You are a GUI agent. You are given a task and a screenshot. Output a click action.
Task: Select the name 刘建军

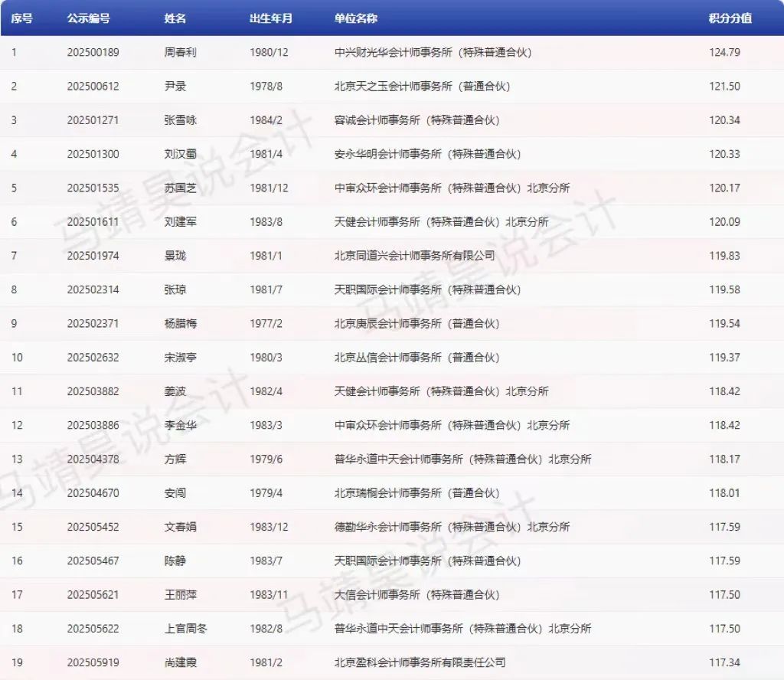181,222
